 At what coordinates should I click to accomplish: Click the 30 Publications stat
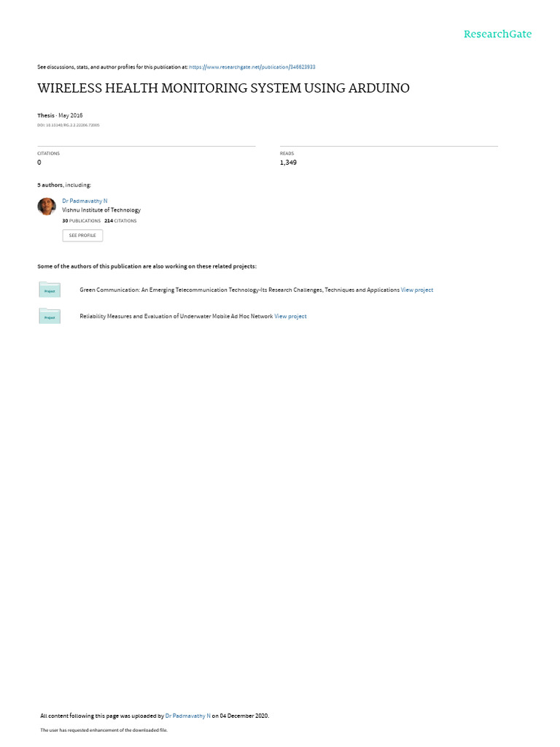coord(82,221)
